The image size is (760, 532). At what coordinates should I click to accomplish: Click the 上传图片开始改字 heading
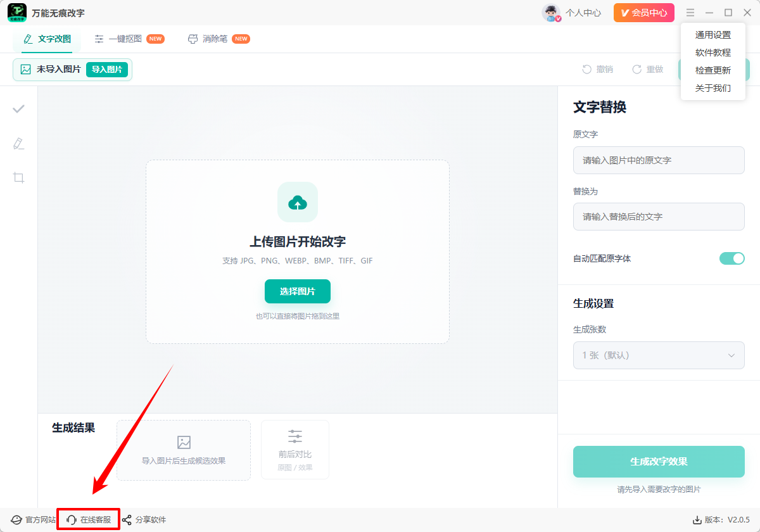(x=298, y=242)
